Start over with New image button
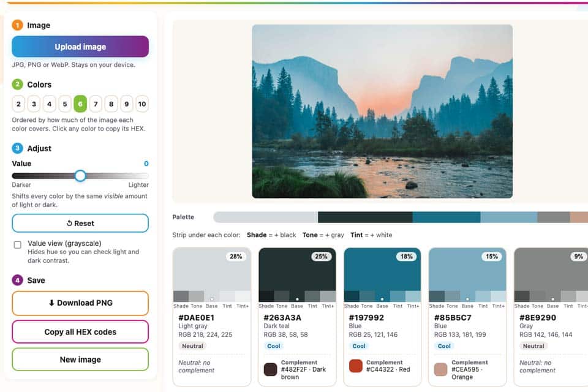 pyautogui.click(x=80, y=360)
